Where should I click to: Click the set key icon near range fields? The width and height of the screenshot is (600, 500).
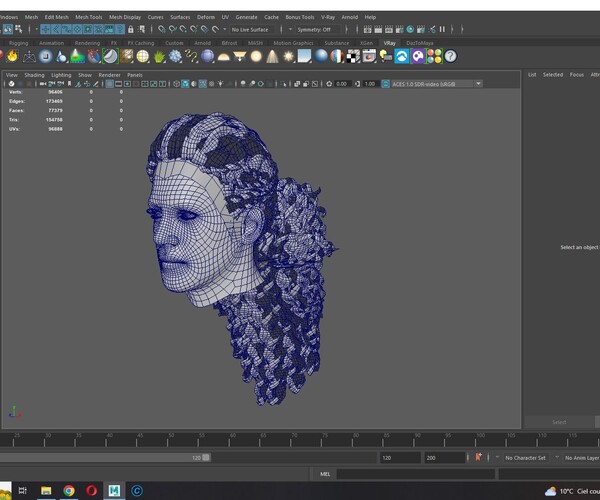(x=478, y=457)
